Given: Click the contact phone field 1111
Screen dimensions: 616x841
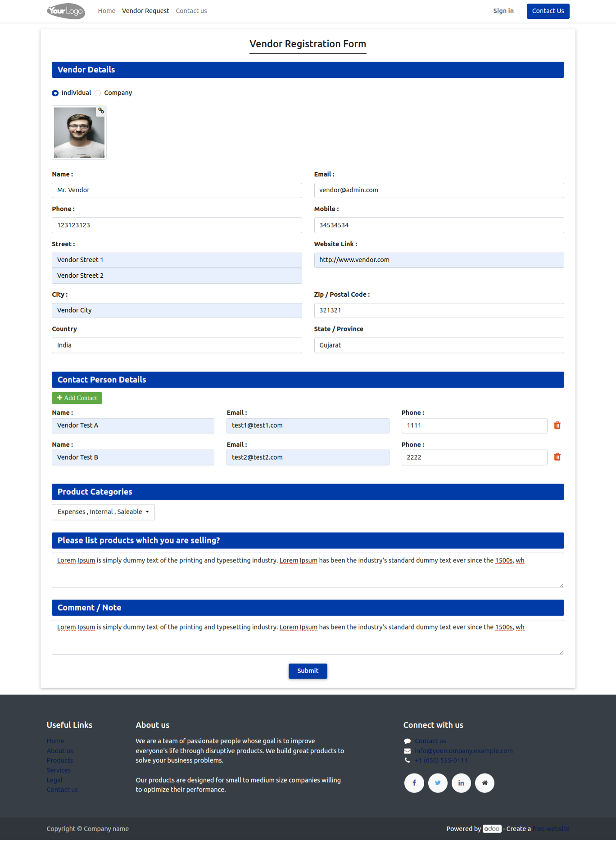Looking at the screenshot, I should pyautogui.click(x=474, y=426).
